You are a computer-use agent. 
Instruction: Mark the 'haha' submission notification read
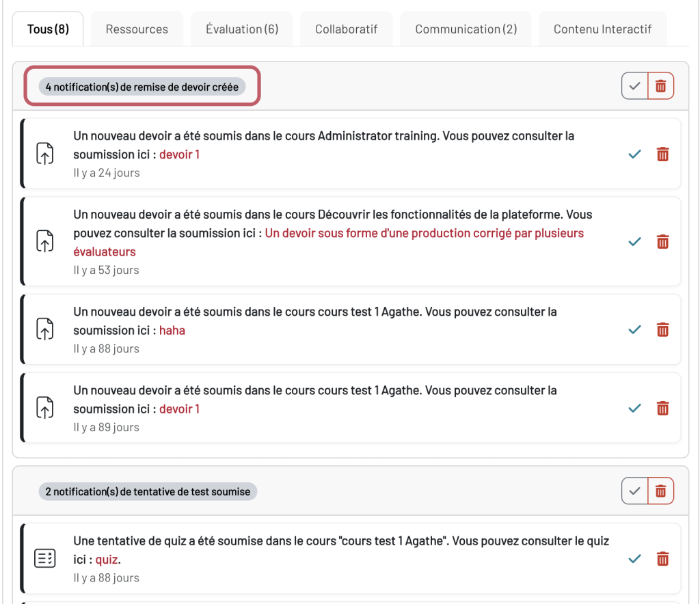(634, 329)
